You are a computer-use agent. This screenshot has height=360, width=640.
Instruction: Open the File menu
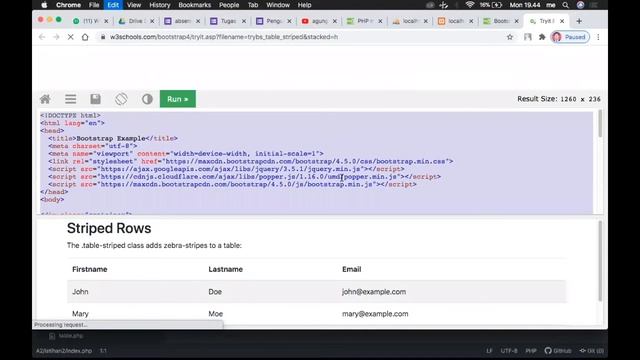tap(94, 5)
